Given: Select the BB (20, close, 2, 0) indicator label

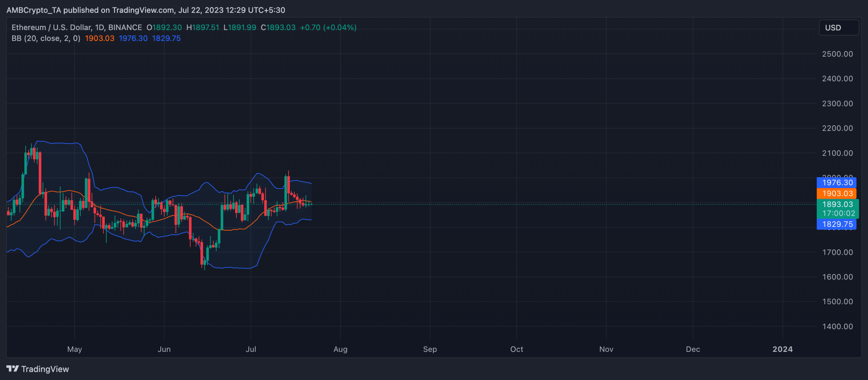Looking at the screenshot, I should point(46,38).
